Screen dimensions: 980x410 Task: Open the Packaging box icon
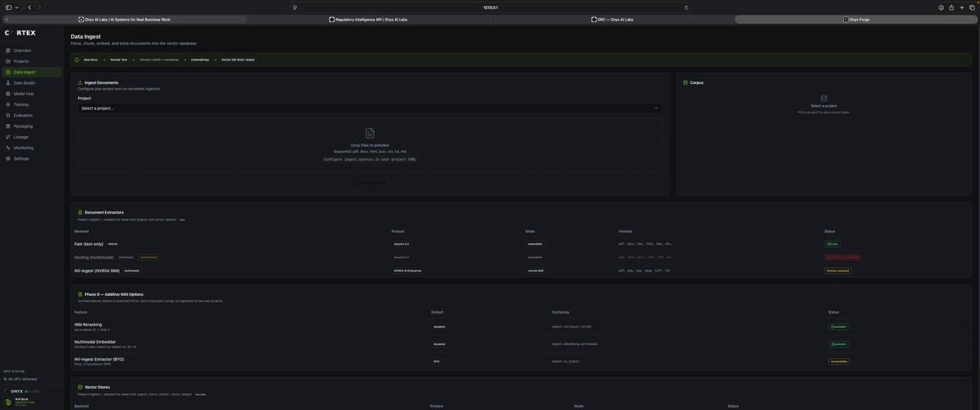coord(8,126)
